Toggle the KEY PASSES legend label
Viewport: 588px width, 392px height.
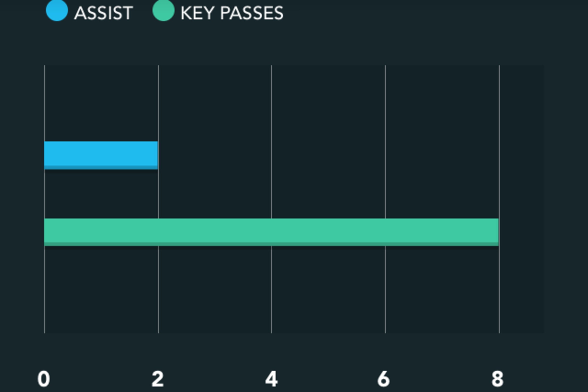(232, 13)
